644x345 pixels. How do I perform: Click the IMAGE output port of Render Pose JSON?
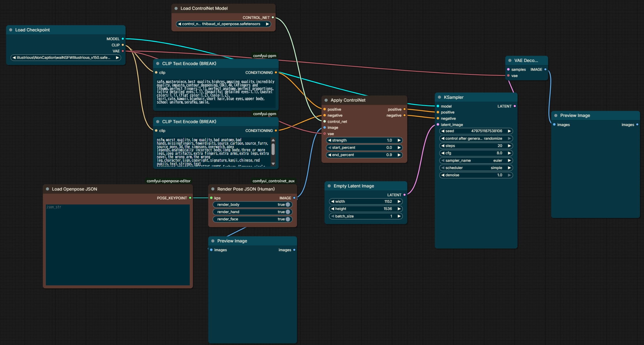294,198
